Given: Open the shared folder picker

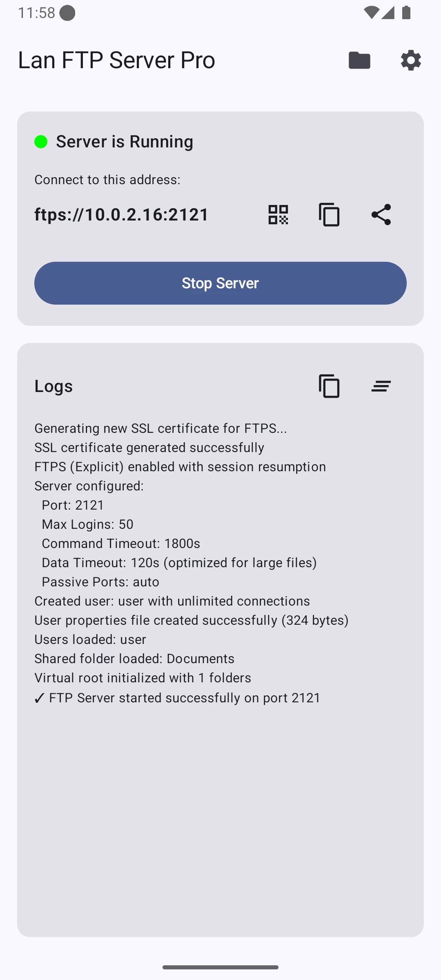Looking at the screenshot, I should (359, 60).
